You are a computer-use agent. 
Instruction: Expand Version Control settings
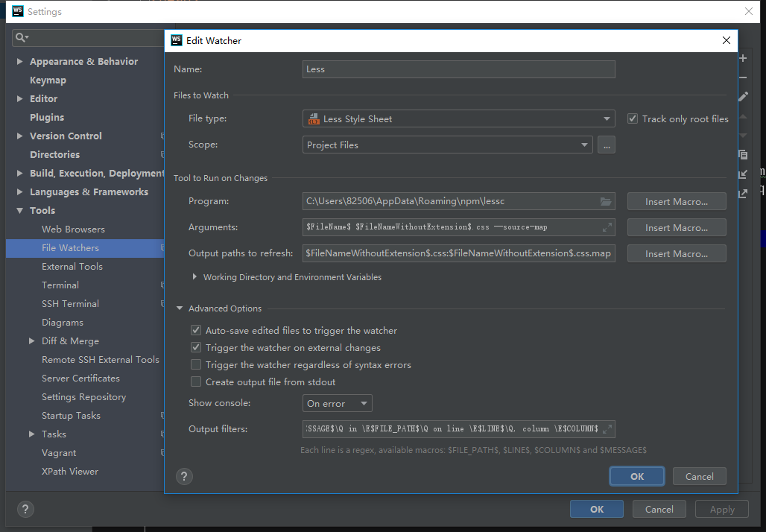pyautogui.click(x=19, y=136)
